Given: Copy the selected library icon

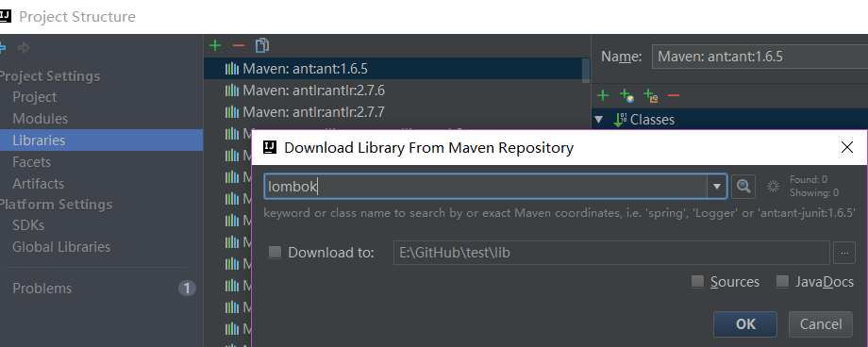Looking at the screenshot, I should pyautogui.click(x=262, y=45).
